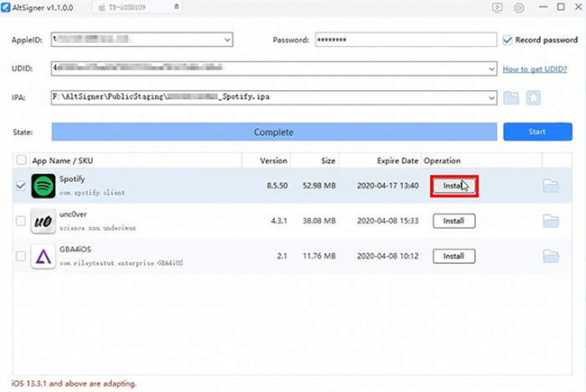Open the GBA4iOS row folder icon
The width and height of the screenshot is (586, 392).
coord(551,256)
